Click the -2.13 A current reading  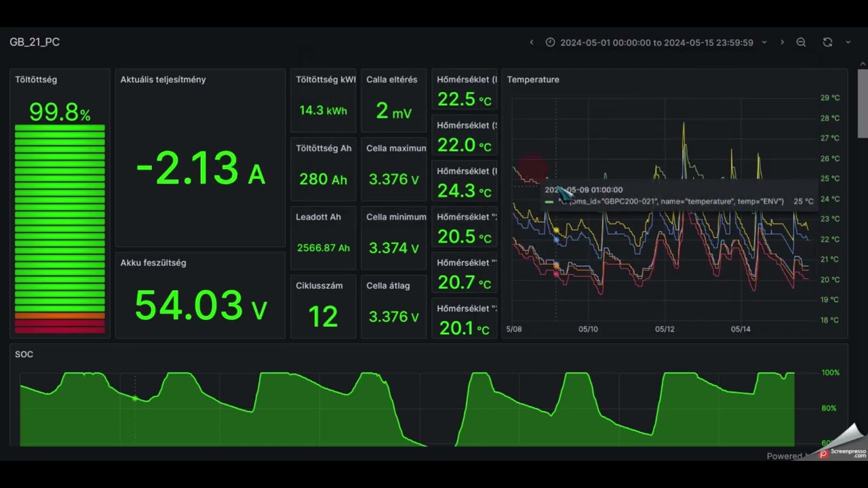(200, 168)
